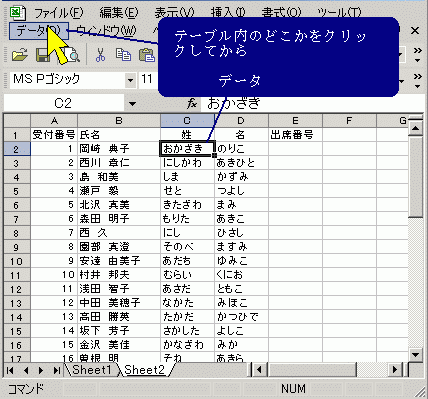Expand the MS Pゴシック font dropdown

tap(130, 80)
